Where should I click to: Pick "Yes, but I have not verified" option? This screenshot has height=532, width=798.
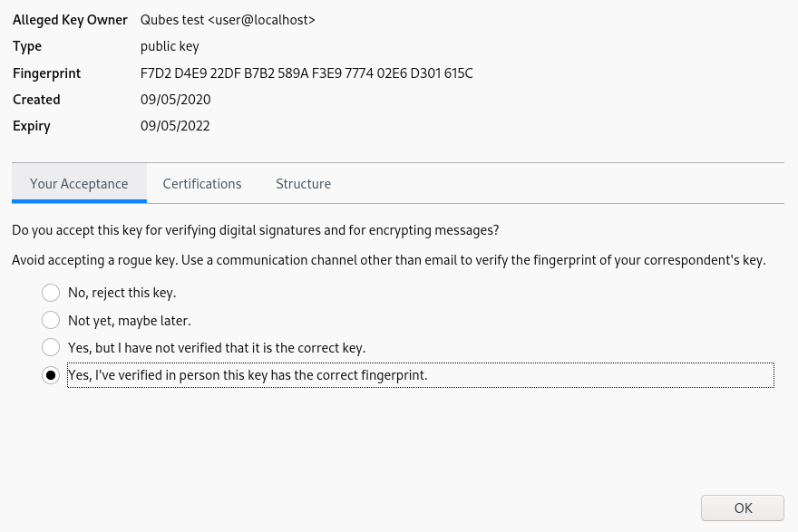[51, 347]
